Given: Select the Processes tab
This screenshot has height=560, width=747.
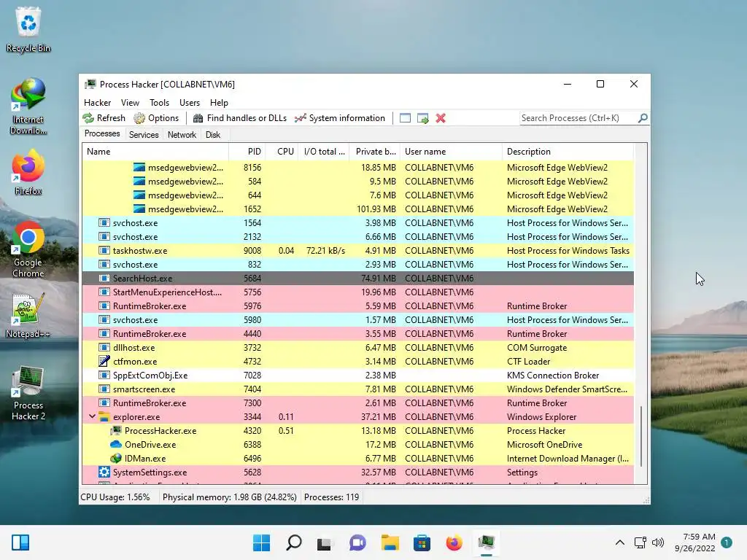Looking at the screenshot, I should click(102, 134).
